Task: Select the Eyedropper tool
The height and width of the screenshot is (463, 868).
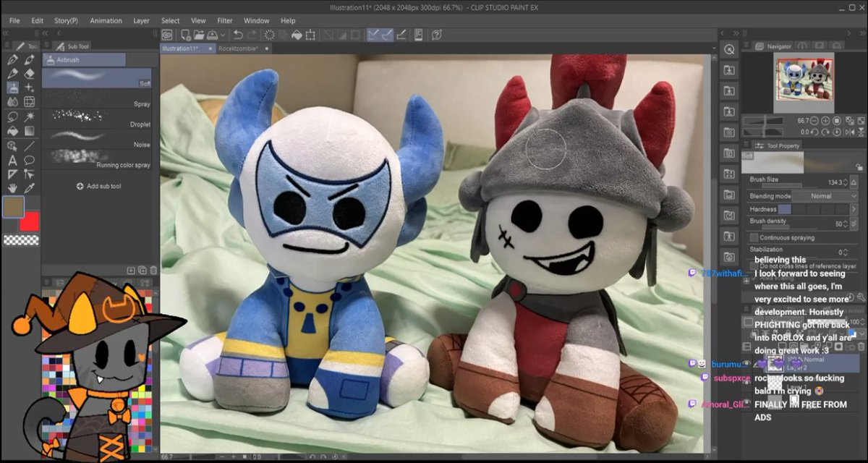Action: (x=29, y=189)
